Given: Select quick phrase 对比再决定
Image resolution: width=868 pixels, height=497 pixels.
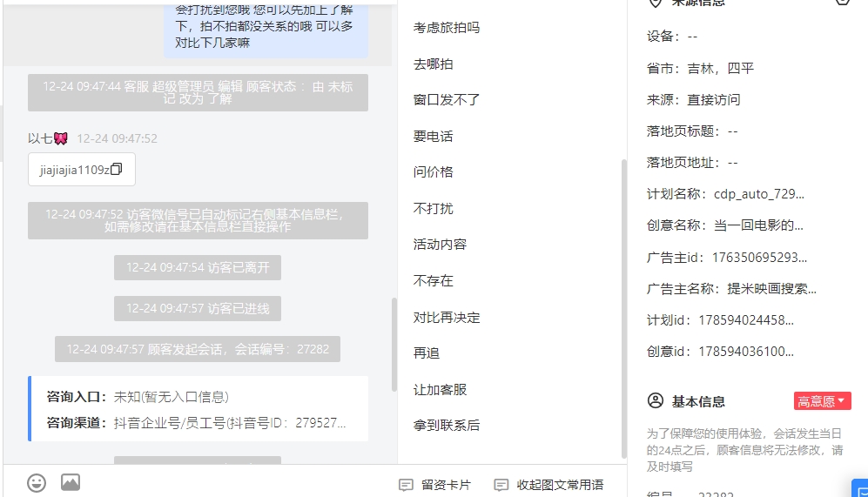Looking at the screenshot, I should [446, 318].
